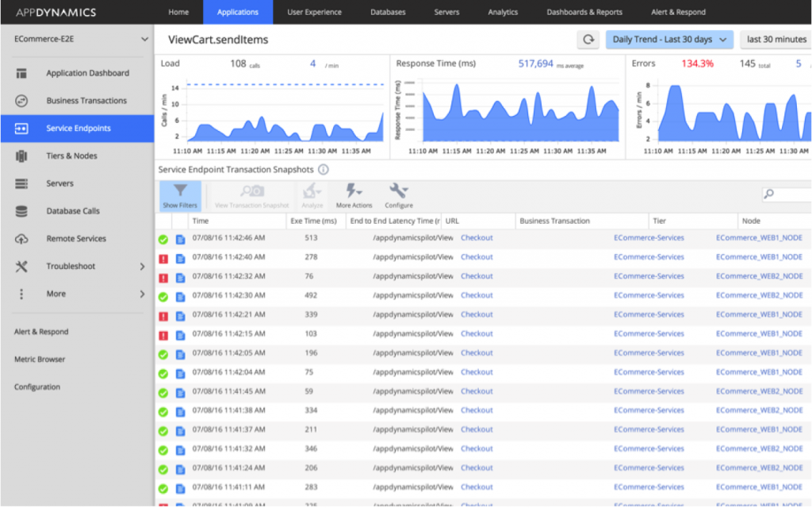Open the Dashboards & Reports tab

tap(584, 12)
